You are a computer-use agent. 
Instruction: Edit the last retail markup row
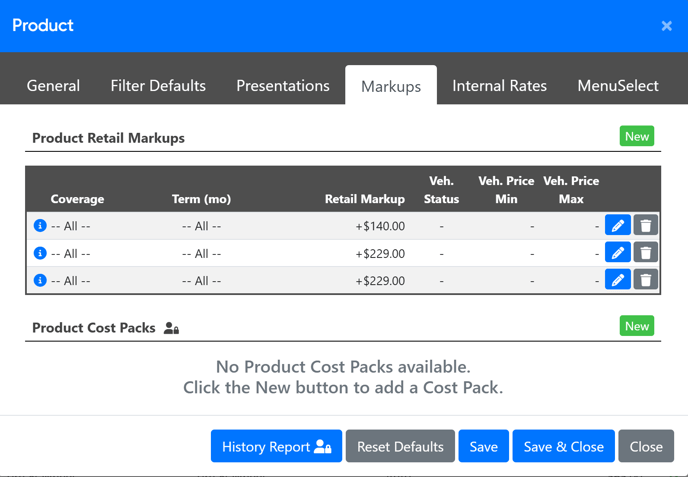point(618,280)
